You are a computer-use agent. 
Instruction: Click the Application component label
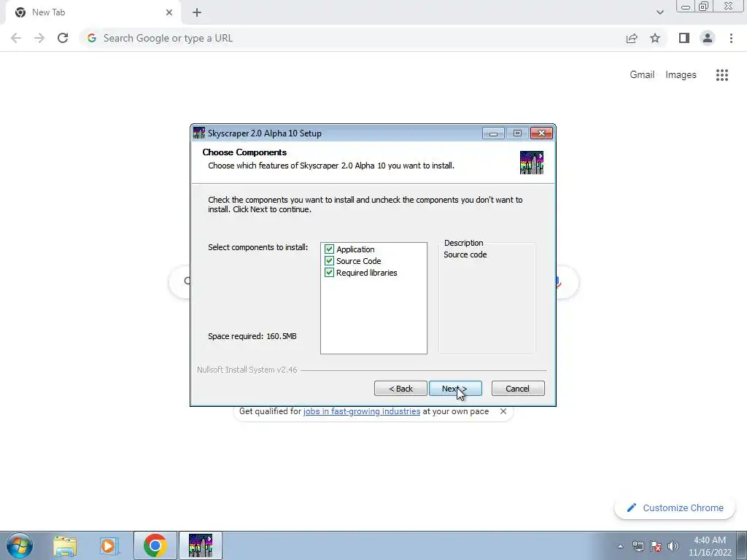tap(355, 249)
